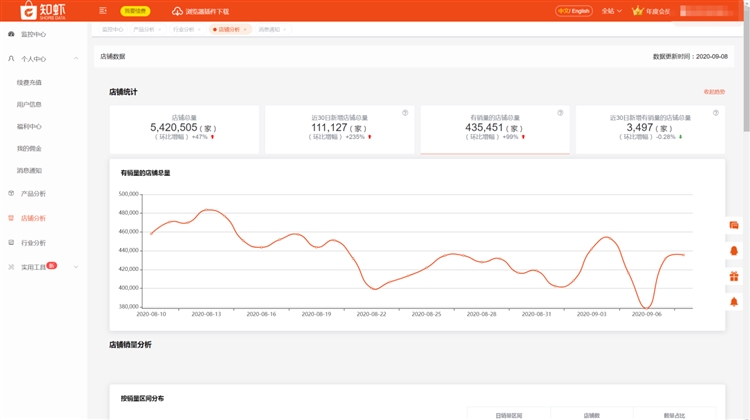Image resolution: width=750 pixels, height=420 pixels.
Task: Open the 全站 site dropdown
Action: (x=611, y=11)
